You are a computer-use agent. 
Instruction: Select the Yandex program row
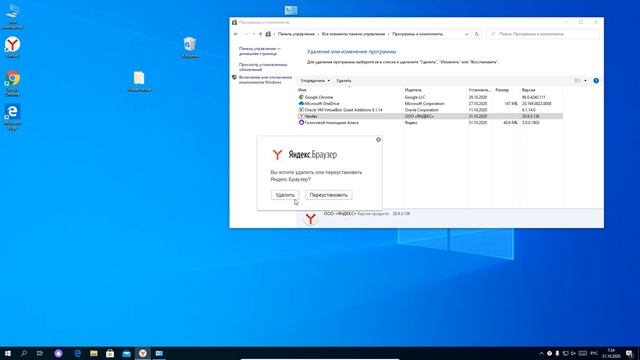coord(430,116)
